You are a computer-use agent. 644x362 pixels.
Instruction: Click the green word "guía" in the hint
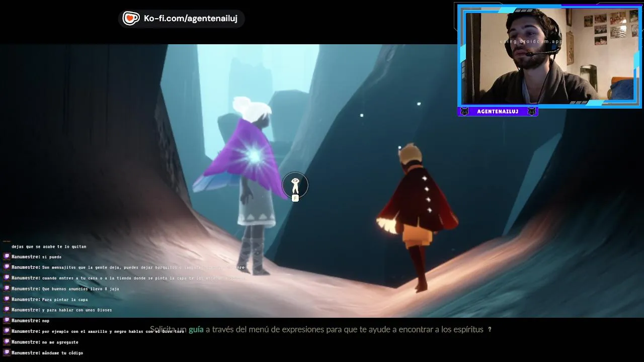tap(196, 330)
